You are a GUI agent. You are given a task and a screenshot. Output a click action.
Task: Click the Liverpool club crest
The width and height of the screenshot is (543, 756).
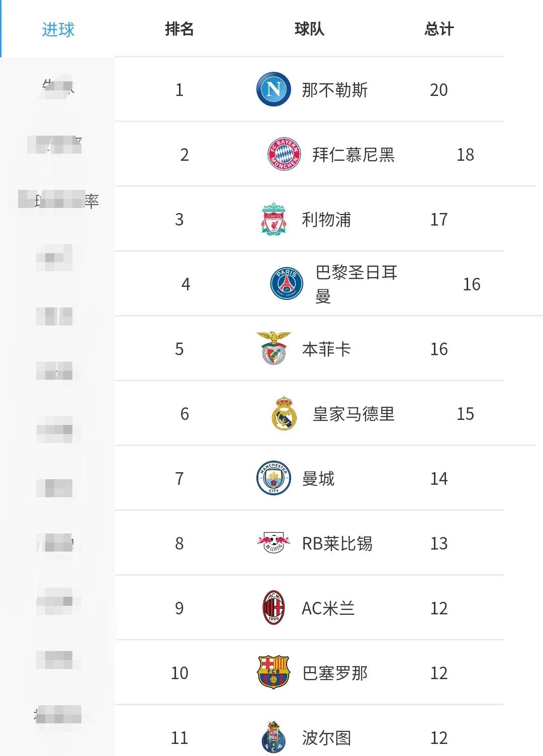(274, 219)
